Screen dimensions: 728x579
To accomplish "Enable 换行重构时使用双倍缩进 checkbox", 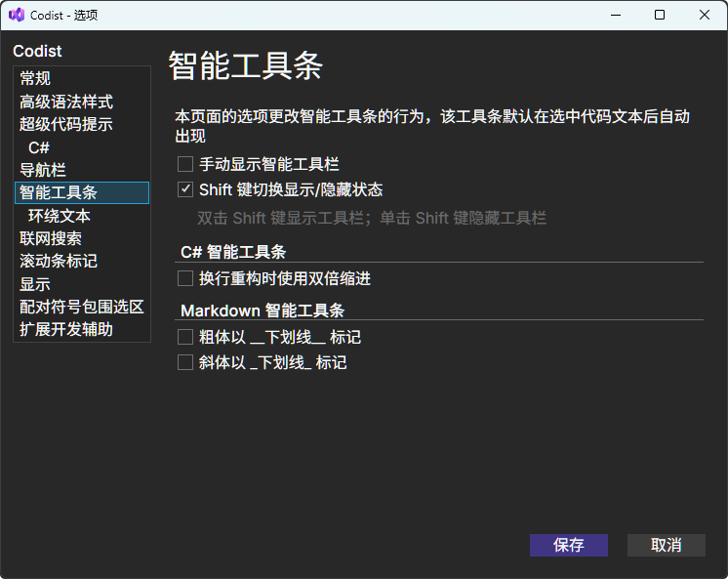I will [x=185, y=279].
